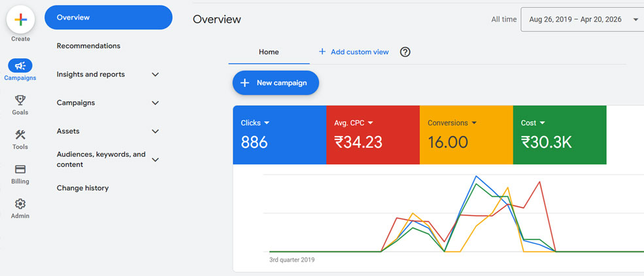This screenshot has width=644, height=276.
Task: Expand Audiences, keywords, and content section
Action: click(155, 160)
